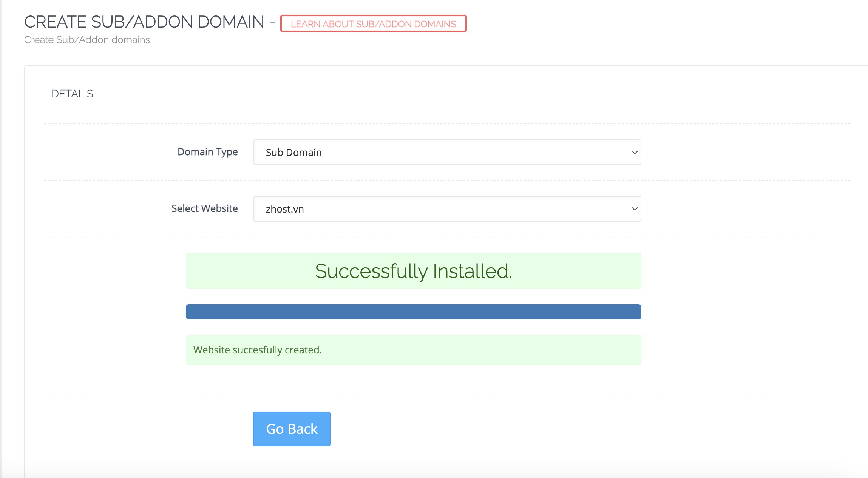Click the Website succesfully created message
The image size is (868, 478).
[258, 350]
